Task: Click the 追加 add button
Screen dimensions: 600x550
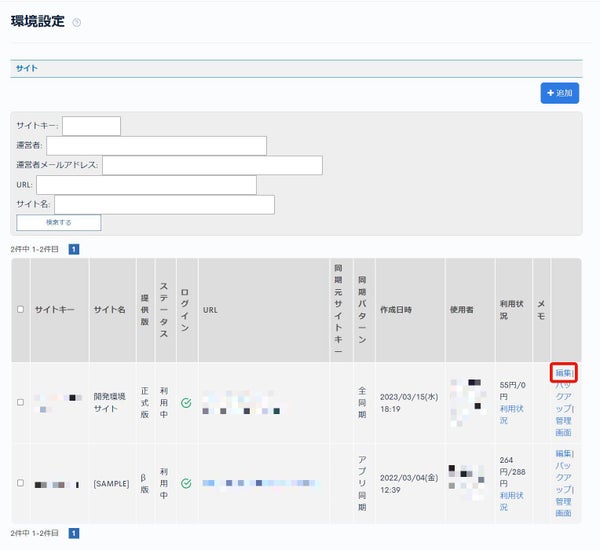Action: coord(559,93)
